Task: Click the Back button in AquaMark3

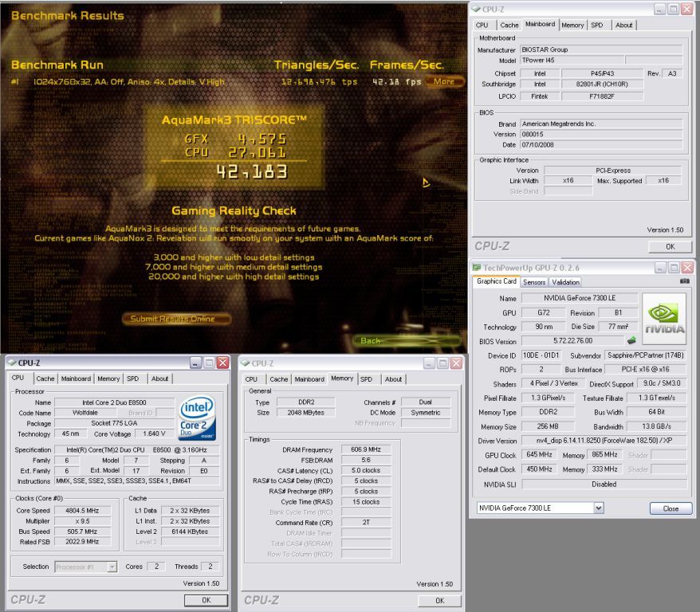Action: (x=407, y=341)
